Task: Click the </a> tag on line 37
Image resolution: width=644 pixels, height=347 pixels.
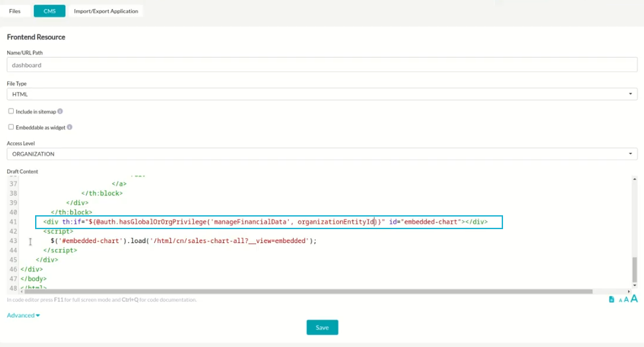Action: coord(119,184)
